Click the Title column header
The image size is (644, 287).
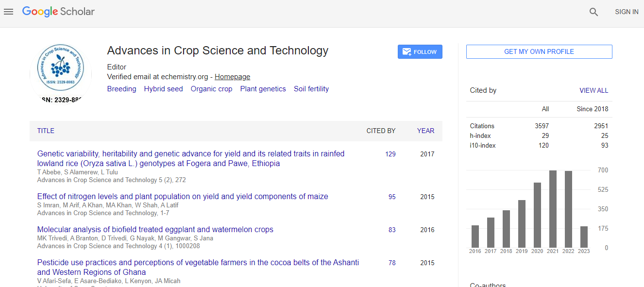(x=46, y=131)
